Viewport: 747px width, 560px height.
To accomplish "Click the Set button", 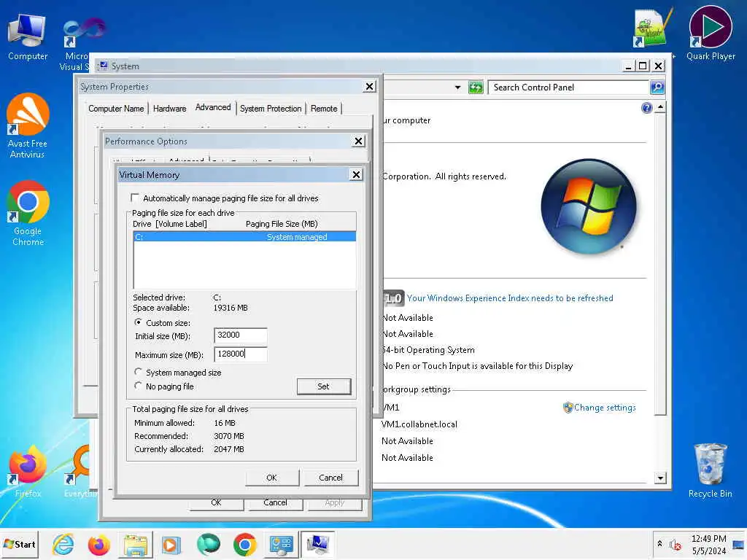I will 323,386.
